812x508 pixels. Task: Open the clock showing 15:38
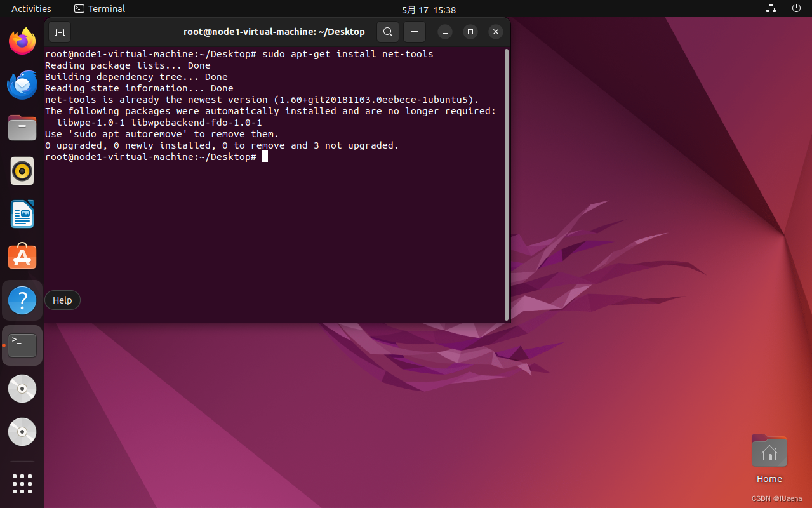pyautogui.click(x=429, y=10)
